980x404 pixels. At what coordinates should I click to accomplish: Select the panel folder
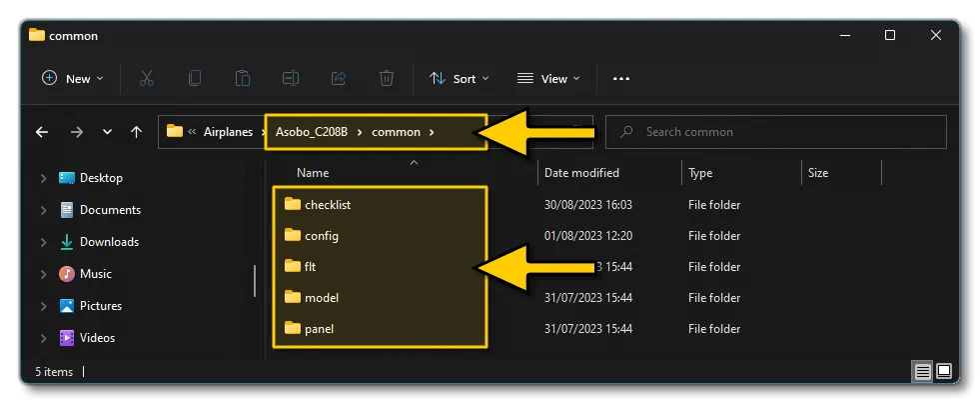point(319,328)
